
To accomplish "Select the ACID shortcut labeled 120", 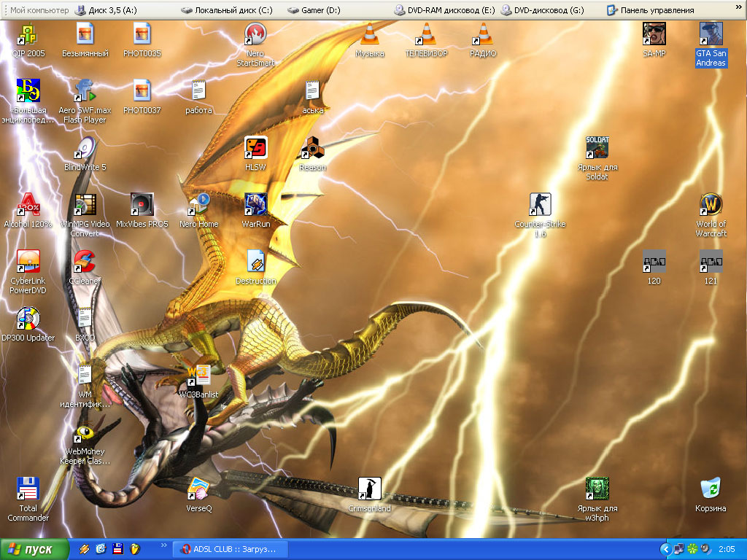I will click(x=654, y=267).
